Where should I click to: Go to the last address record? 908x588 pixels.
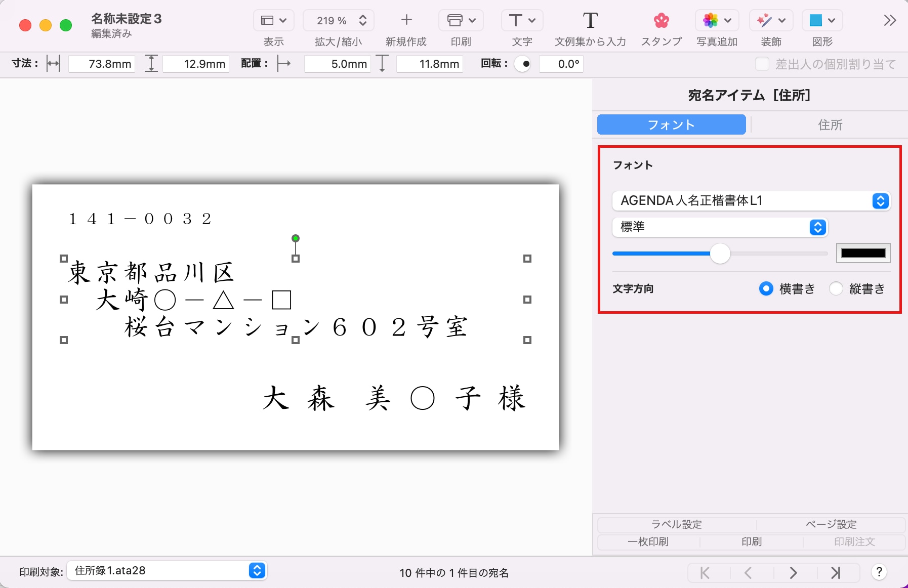pos(836,573)
